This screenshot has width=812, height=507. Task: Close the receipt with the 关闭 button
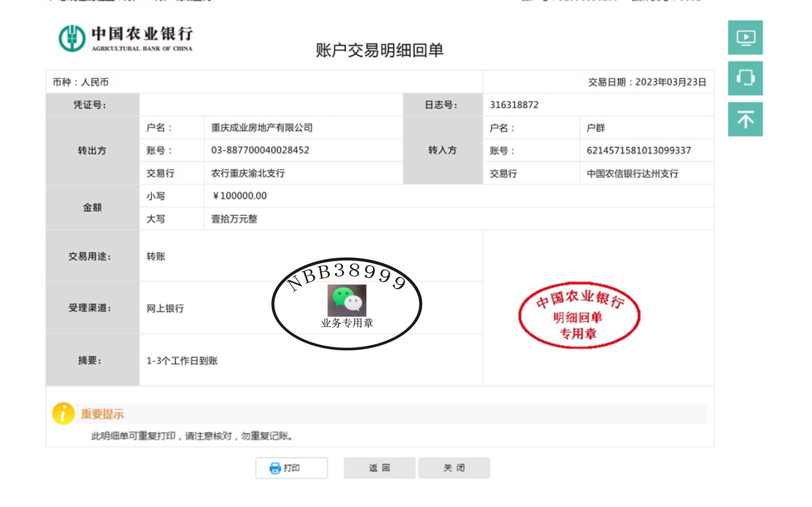pos(454,468)
